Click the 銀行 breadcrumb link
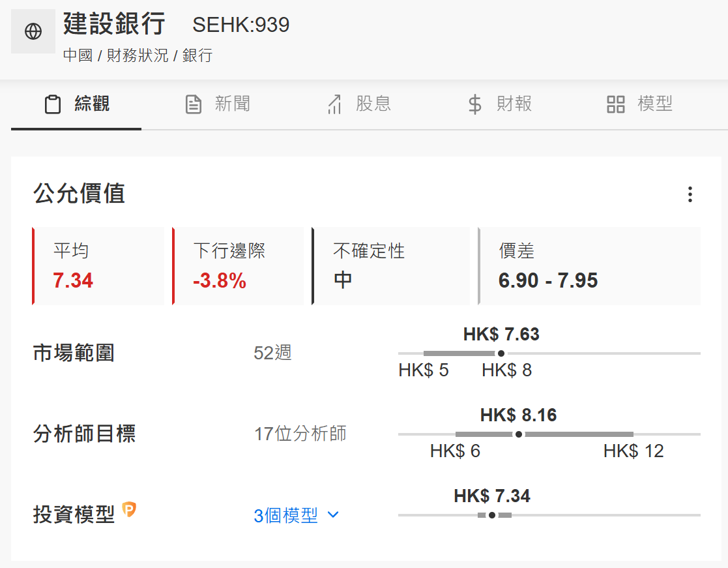 [x=197, y=55]
